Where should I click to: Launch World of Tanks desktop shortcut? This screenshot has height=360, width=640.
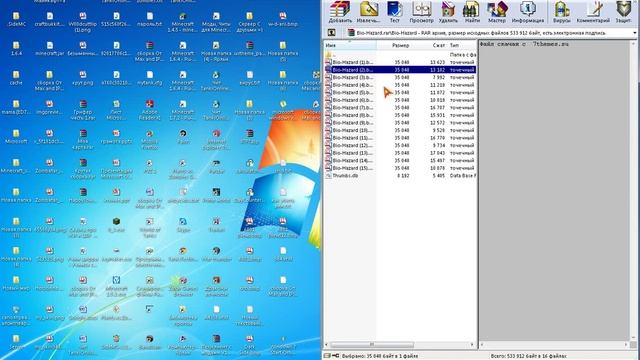point(150,228)
